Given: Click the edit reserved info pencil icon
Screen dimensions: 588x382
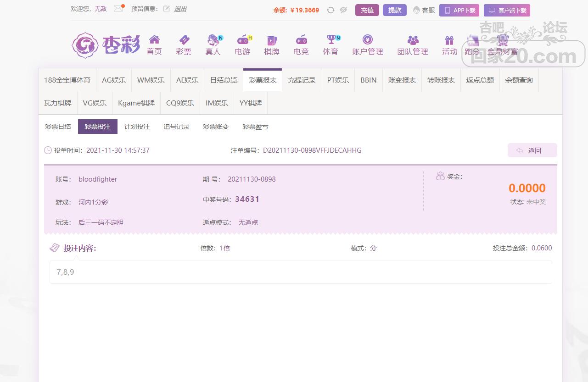Looking at the screenshot, I should 166,9.
